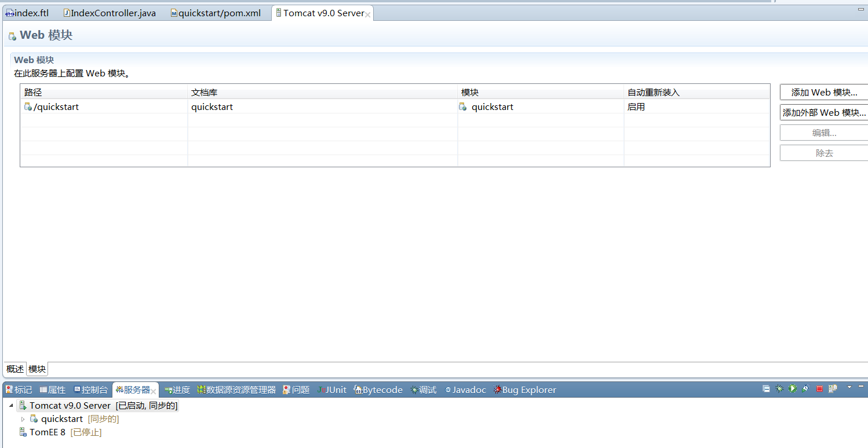Switch to the 控制台 view
868x448 pixels.
point(90,390)
